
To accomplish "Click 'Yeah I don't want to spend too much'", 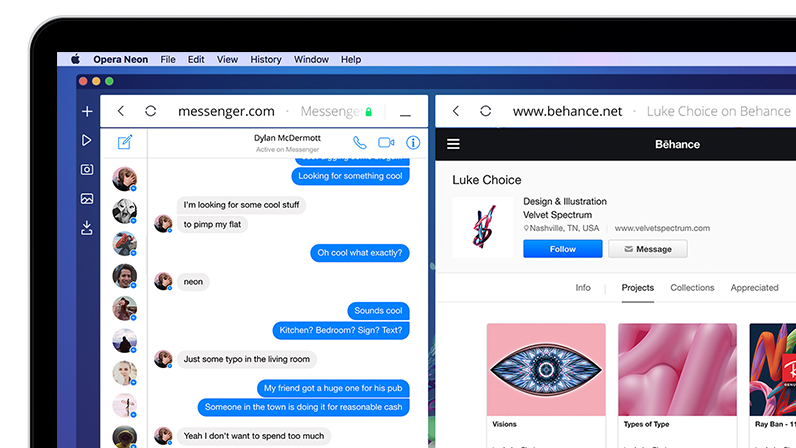I will [x=254, y=436].
